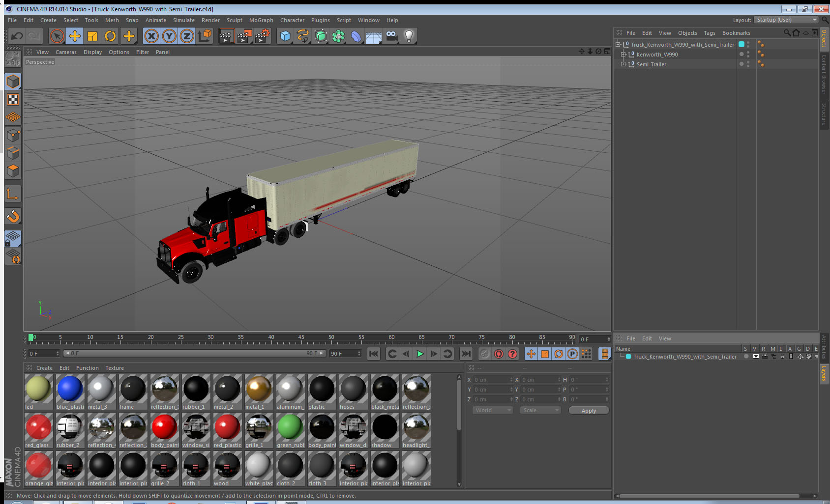The image size is (830, 504).
Task: Toggle Z axis lock
Action: tap(187, 36)
